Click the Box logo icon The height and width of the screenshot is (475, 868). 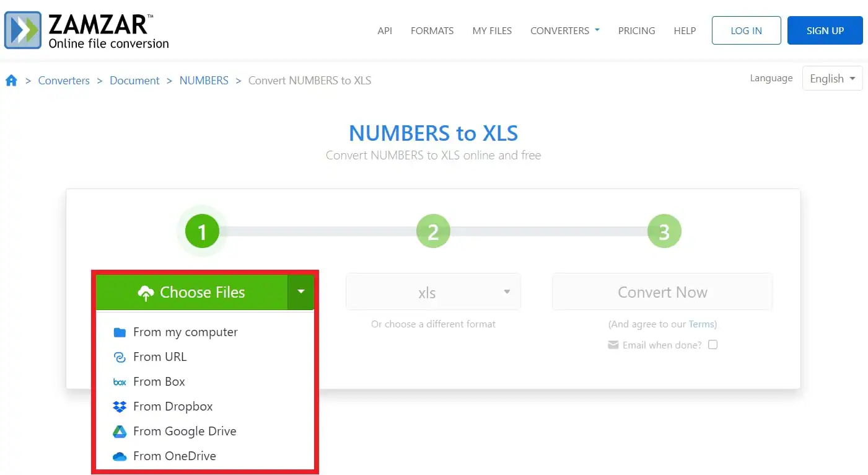coord(120,382)
